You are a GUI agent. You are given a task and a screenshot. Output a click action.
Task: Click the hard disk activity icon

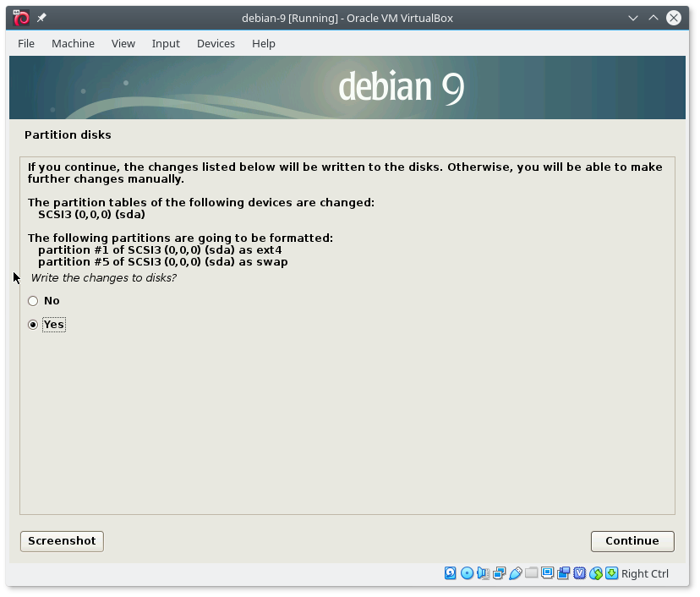(x=451, y=573)
